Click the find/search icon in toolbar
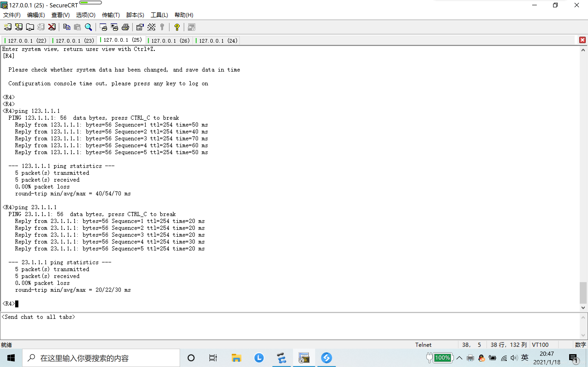The image size is (588, 367). click(88, 27)
